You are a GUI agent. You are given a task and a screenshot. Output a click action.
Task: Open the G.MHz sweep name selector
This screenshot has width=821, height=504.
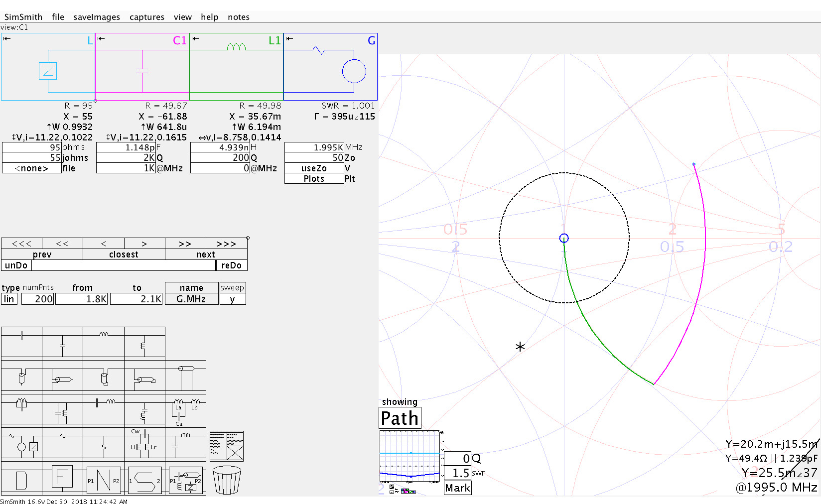click(x=191, y=299)
